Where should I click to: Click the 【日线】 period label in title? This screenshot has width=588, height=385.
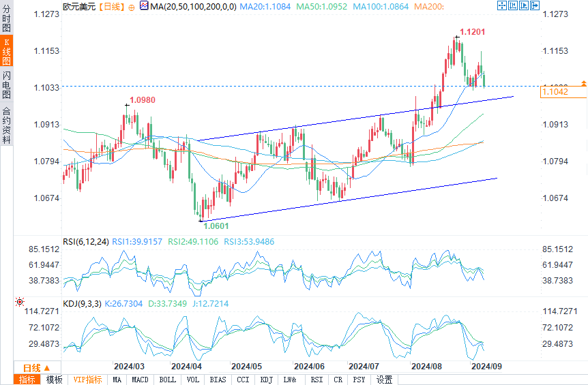click(x=112, y=6)
